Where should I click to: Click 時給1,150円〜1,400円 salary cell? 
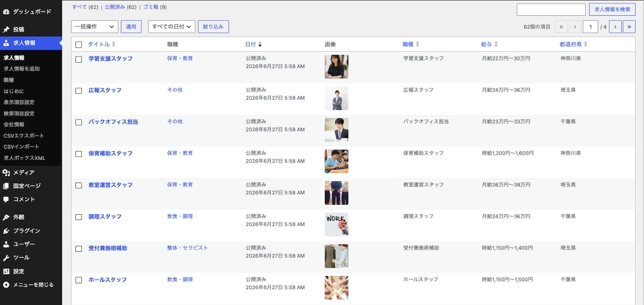pyautogui.click(x=508, y=248)
